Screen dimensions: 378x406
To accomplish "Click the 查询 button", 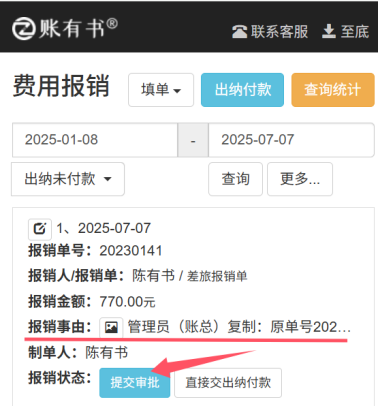I will pyautogui.click(x=235, y=179).
